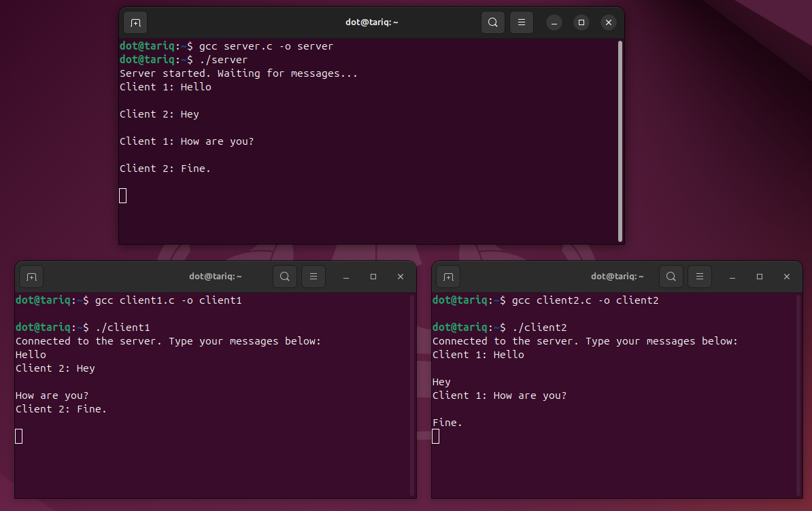Viewport: 812px width, 511px height.
Task: Add new tab in client1 terminal
Action: (x=31, y=277)
